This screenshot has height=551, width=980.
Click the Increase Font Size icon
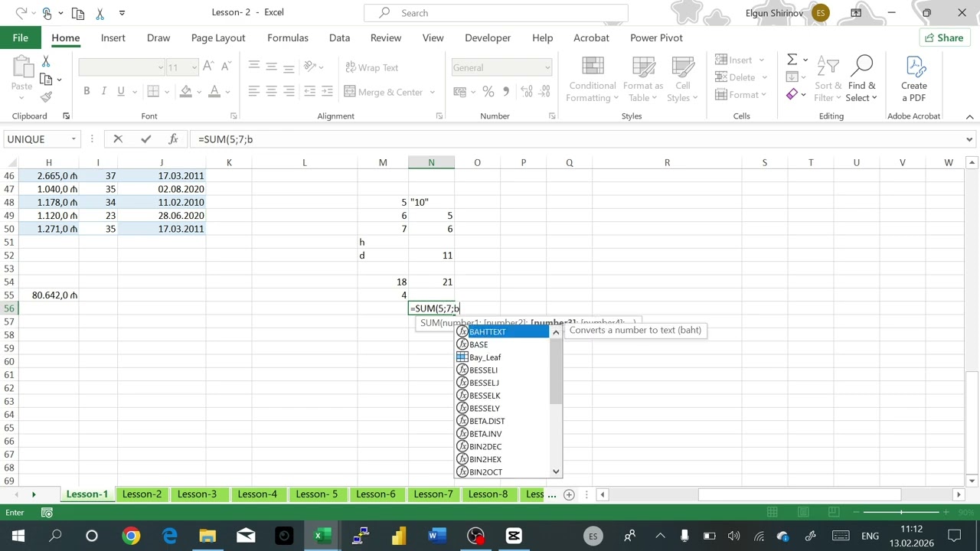(208, 67)
